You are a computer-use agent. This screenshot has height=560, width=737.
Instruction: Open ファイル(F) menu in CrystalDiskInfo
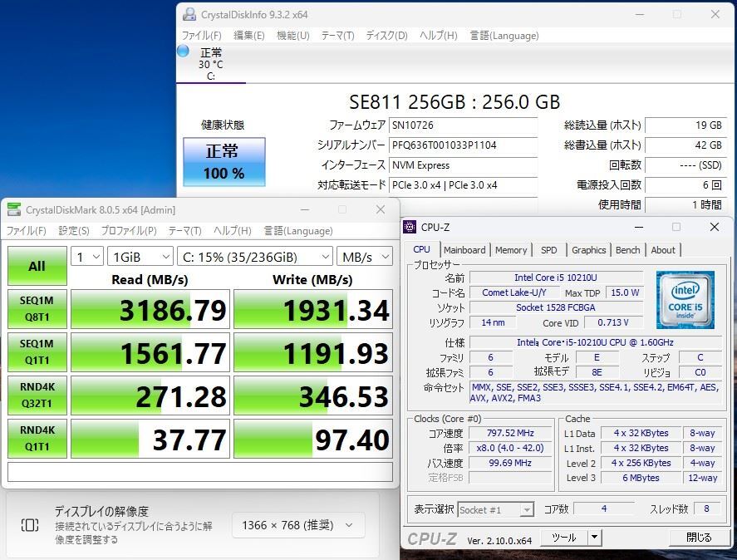click(x=201, y=36)
